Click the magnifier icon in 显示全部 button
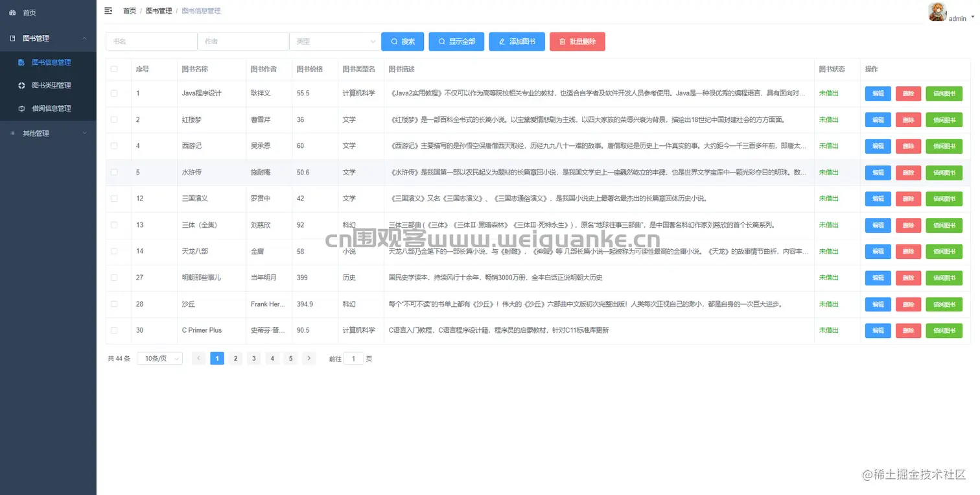Screen dimensions: 980x495 click(x=442, y=42)
